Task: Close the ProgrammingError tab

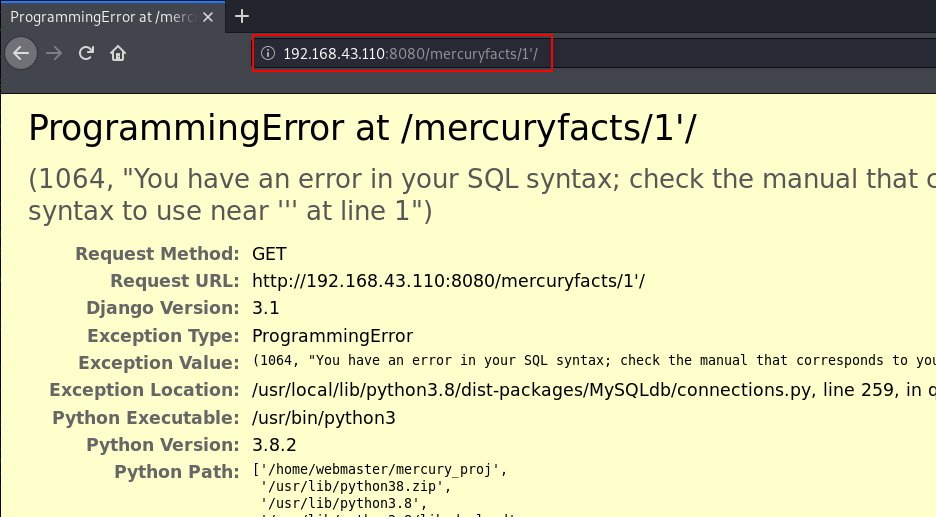Action: pyautogui.click(x=208, y=17)
